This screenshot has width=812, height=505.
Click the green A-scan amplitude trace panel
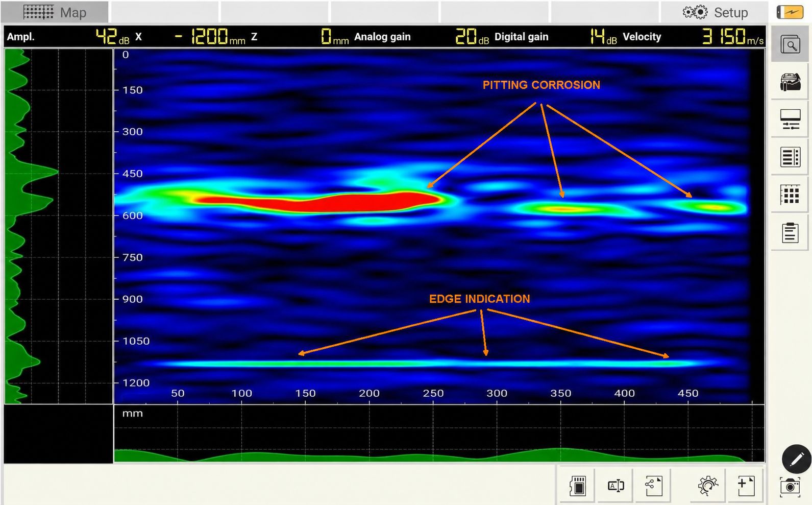[58, 226]
